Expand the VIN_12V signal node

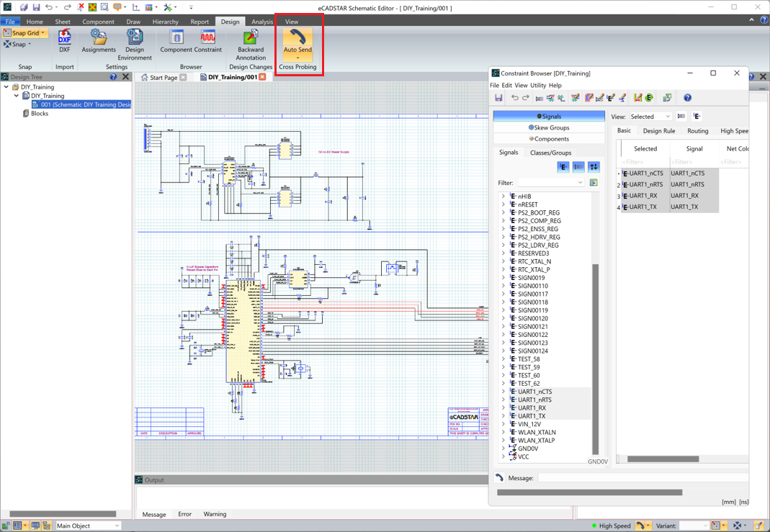tap(503, 424)
